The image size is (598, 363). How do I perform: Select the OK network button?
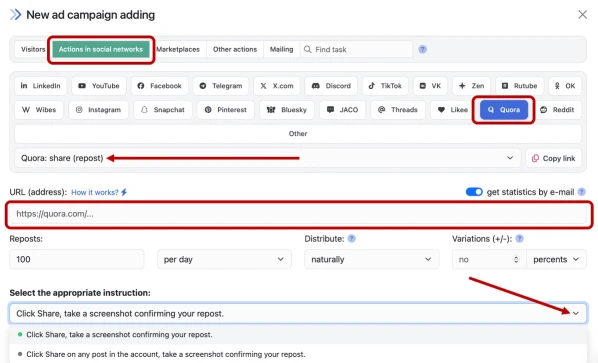pos(565,86)
